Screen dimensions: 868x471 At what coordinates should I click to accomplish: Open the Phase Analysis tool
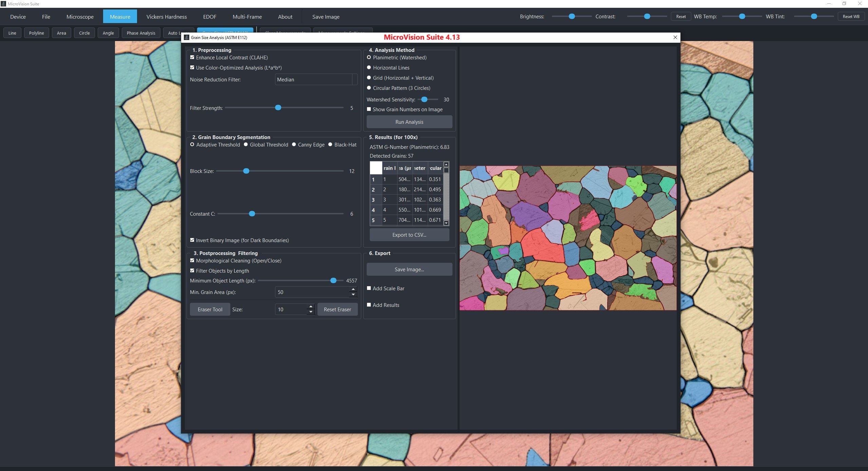pos(141,33)
